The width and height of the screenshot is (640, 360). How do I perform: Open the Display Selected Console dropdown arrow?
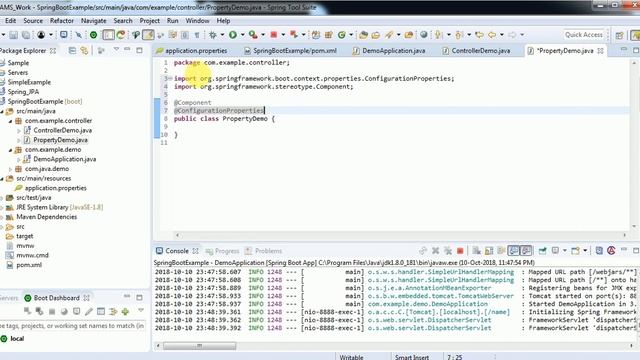coord(564,251)
